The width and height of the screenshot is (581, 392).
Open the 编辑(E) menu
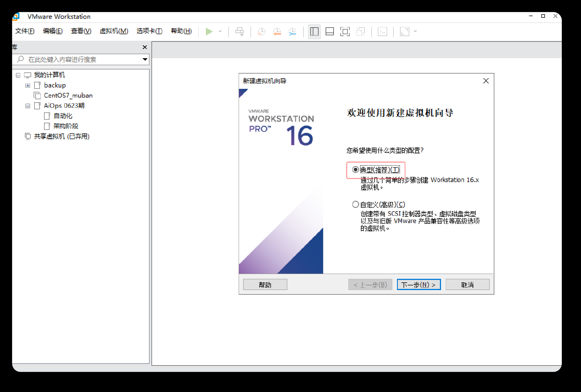coord(53,31)
